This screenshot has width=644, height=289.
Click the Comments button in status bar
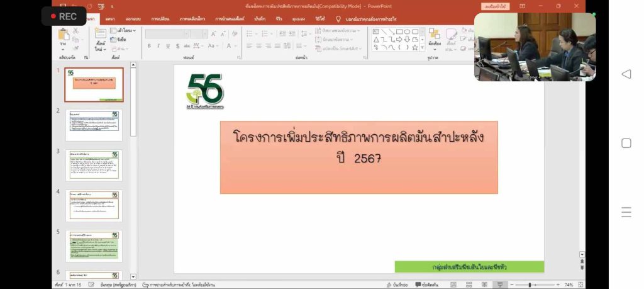(427, 285)
